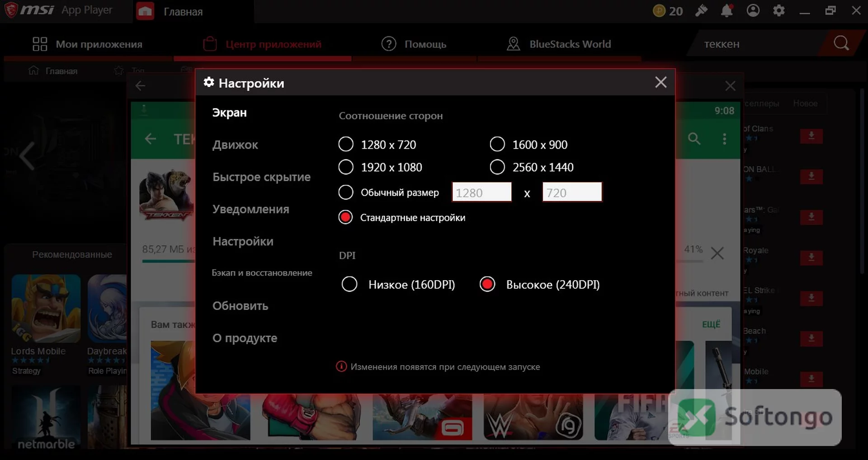
Task: Select the Обычный размер custom size option
Action: click(x=346, y=192)
